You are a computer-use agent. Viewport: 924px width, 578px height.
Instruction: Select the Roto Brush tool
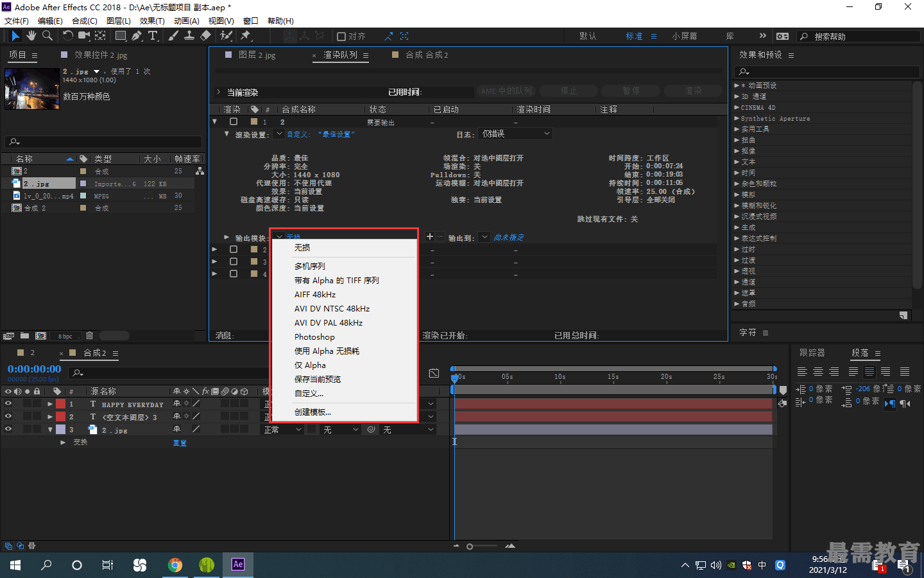(226, 36)
